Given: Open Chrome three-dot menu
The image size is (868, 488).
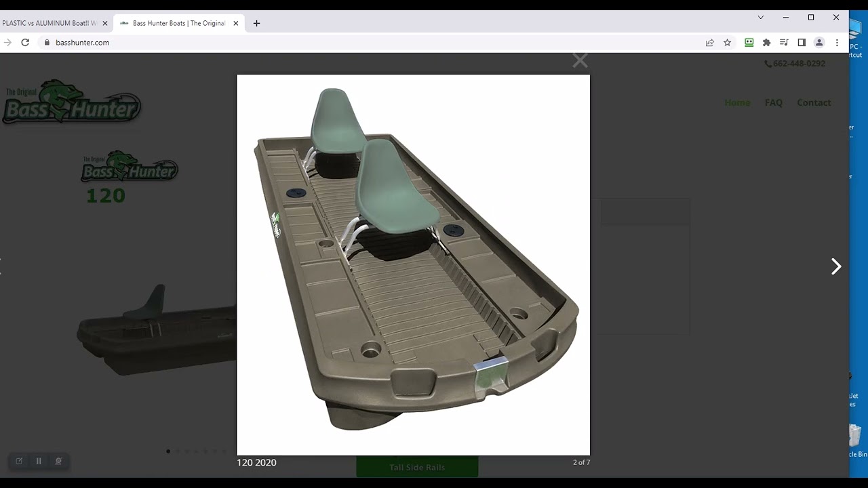Looking at the screenshot, I should pyautogui.click(x=837, y=42).
